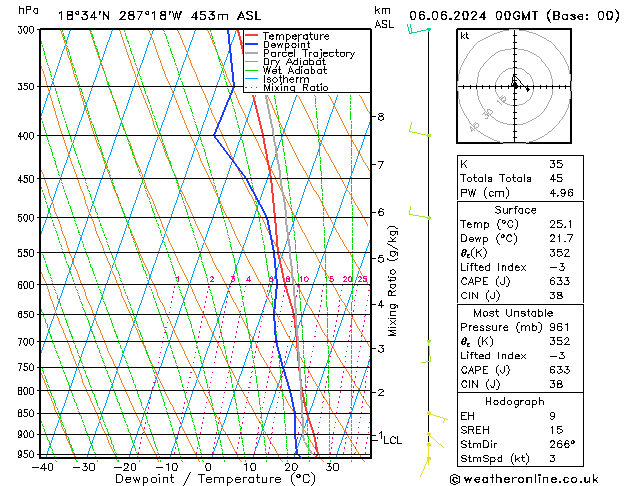Select the Surface section header
This screenshot has height=486, width=629.
(x=516, y=210)
